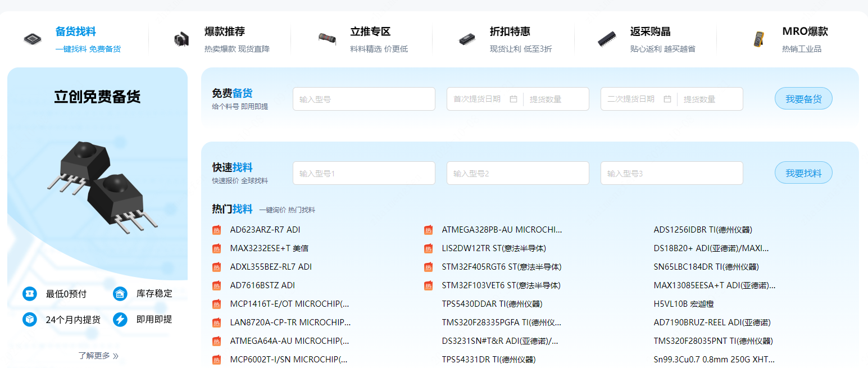The height and width of the screenshot is (368, 868).
Task: Select H5VL10B 宏迦橙 entry
Action: point(684,304)
